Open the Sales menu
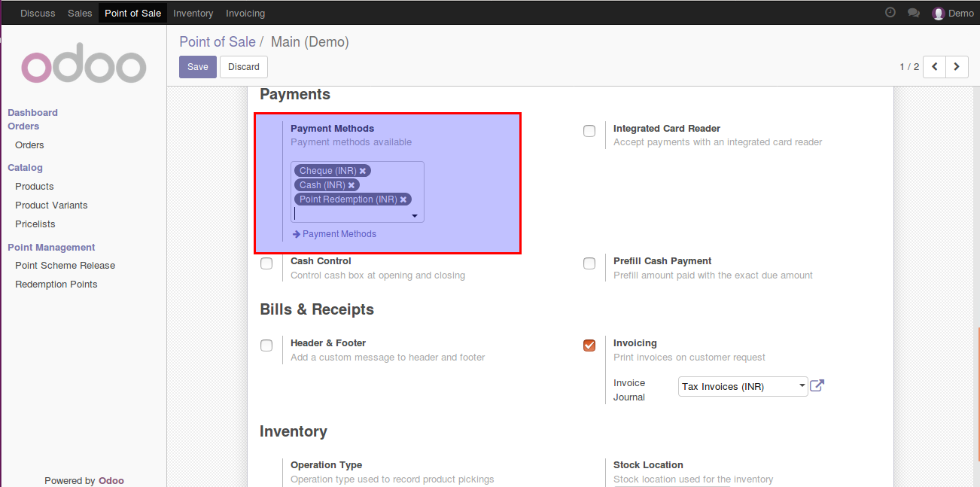Screen dimensions: 980x487 pos(80,14)
